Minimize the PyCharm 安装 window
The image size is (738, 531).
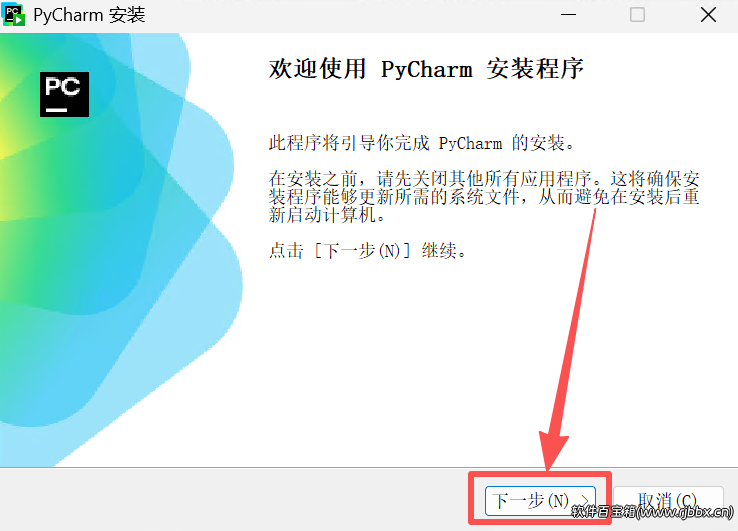(x=568, y=15)
